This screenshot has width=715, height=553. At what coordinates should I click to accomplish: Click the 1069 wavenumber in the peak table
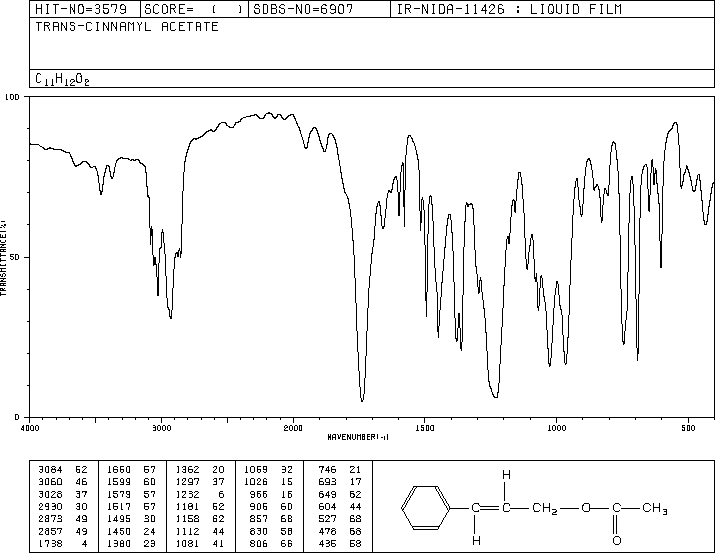click(256, 470)
